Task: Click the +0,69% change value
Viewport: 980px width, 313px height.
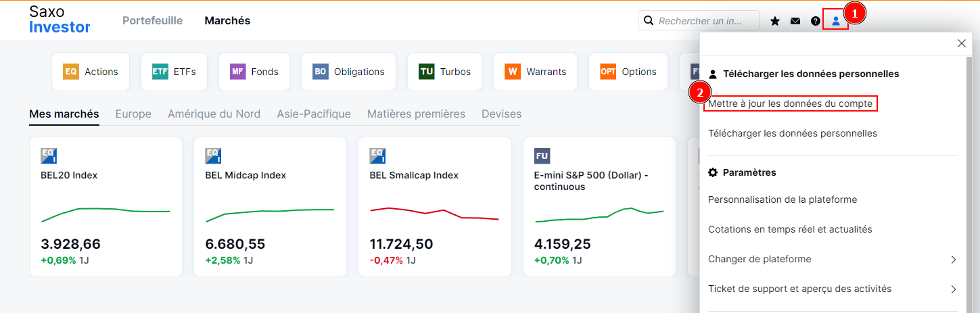Action: point(58,260)
